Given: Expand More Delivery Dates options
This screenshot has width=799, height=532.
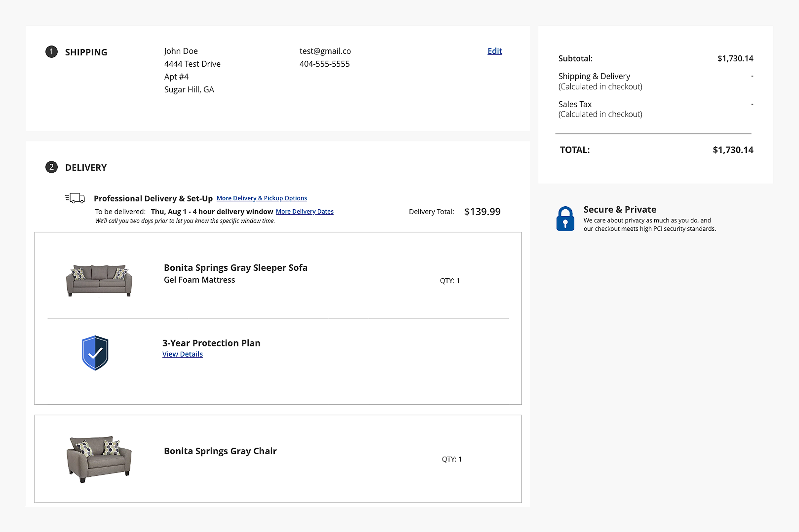Looking at the screenshot, I should pos(305,211).
